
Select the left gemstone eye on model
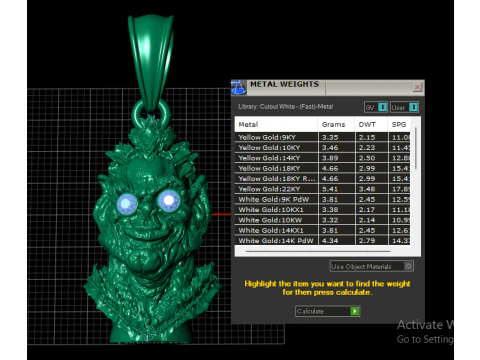pos(127,203)
